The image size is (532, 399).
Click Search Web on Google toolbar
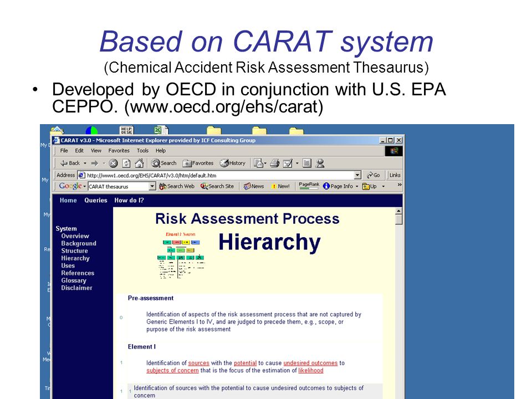click(177, 186)
